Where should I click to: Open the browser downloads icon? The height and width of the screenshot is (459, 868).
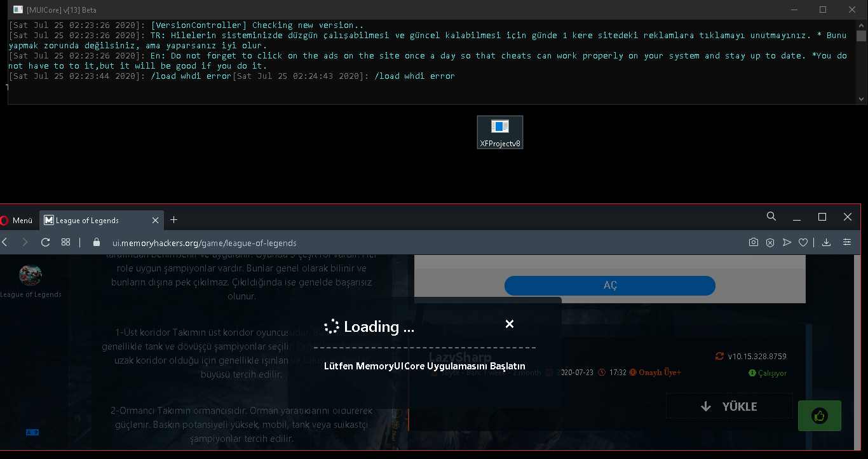tap(826, 242)
